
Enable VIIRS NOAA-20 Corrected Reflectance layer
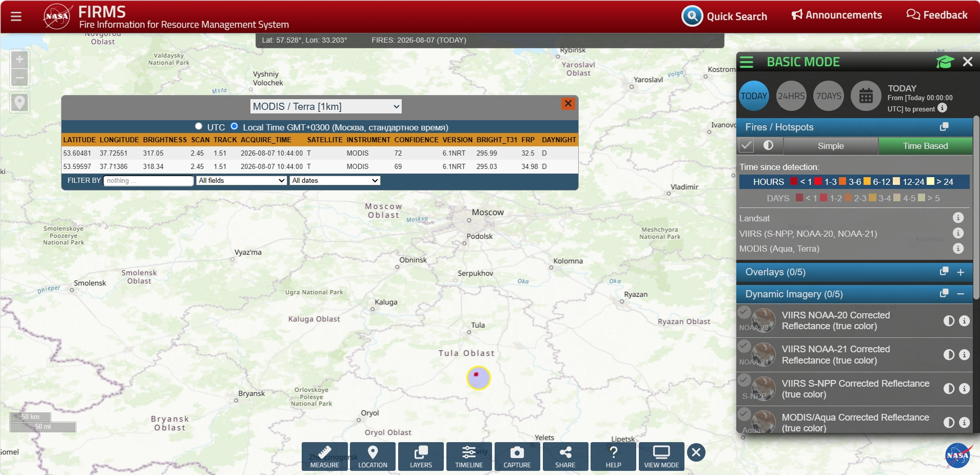[x=744, y=312]
